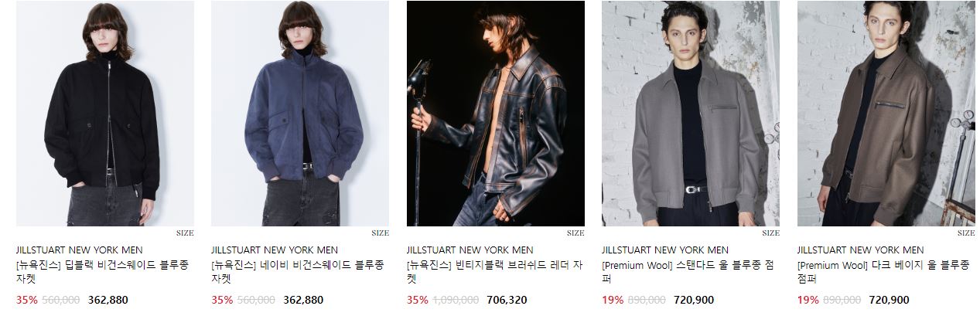The width and height of the screenshot is (980, 333).
Task: Click the 706,320 sale price
Action: tap(507, 300)
